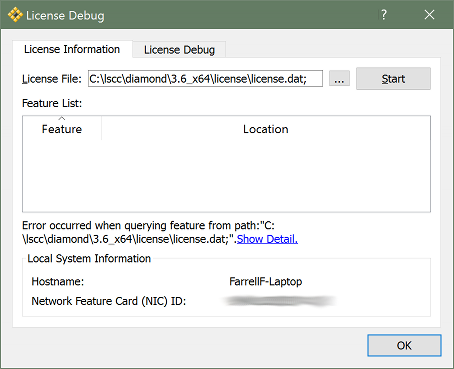Click the License File label
The width and height of the screenshot is (454, 369).
click(52, 79)
